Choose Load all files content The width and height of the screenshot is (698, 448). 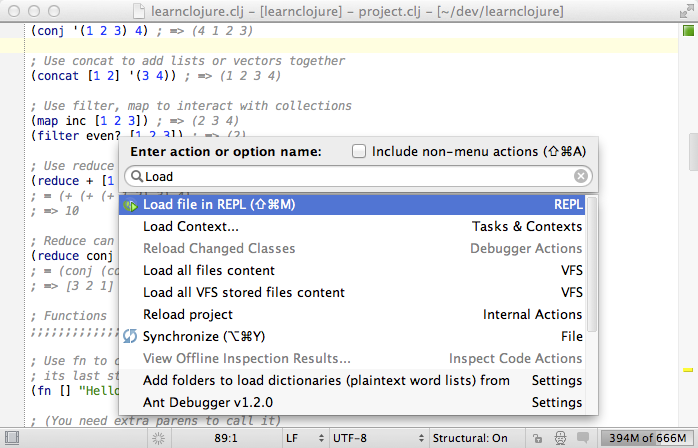(352, 270)
